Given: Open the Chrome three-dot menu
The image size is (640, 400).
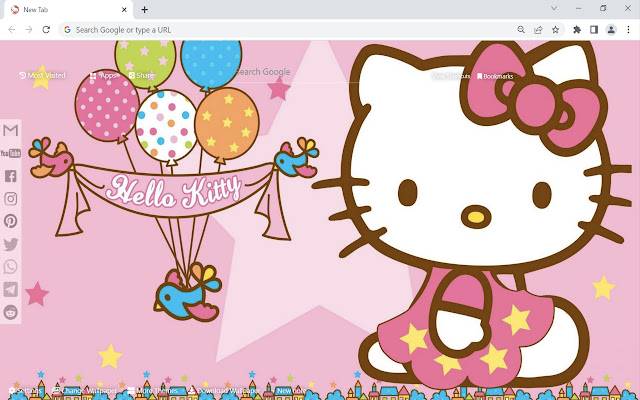Looking at the screenshot, I should [628, 30].
